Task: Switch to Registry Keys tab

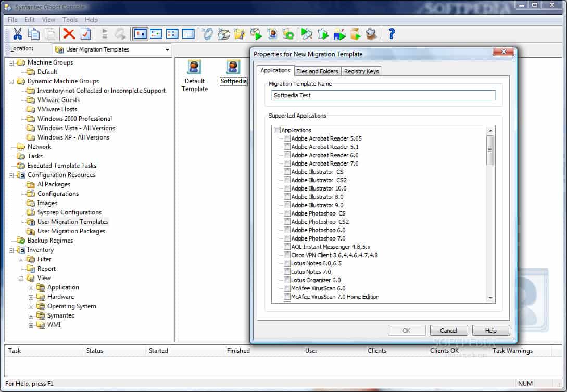Action: [361, 71]
